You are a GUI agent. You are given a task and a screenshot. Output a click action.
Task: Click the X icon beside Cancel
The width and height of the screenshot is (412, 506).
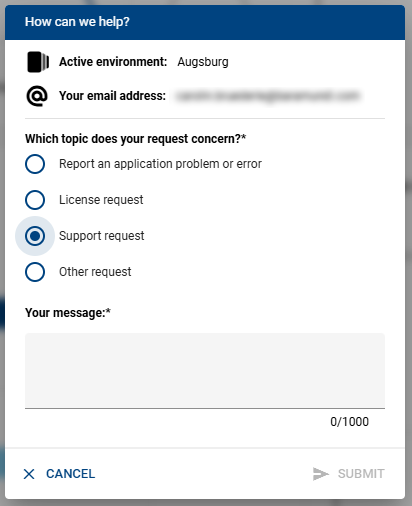[29, 474]
